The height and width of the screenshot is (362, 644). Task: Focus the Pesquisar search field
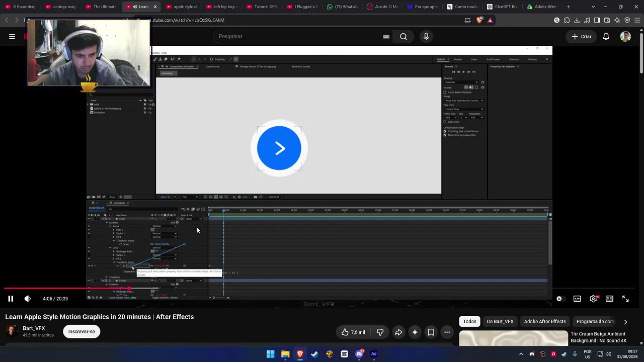[299, 36]
